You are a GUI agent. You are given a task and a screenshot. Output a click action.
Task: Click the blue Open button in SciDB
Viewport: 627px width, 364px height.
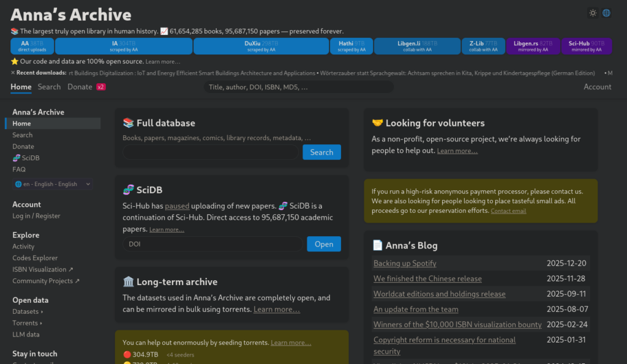click(324, 244)
